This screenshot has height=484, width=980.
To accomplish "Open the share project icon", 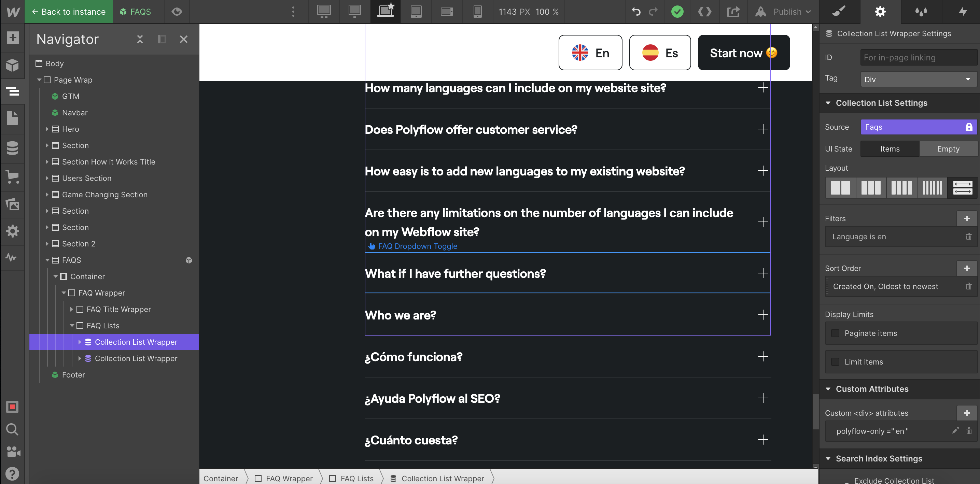I will click(733, 11).
